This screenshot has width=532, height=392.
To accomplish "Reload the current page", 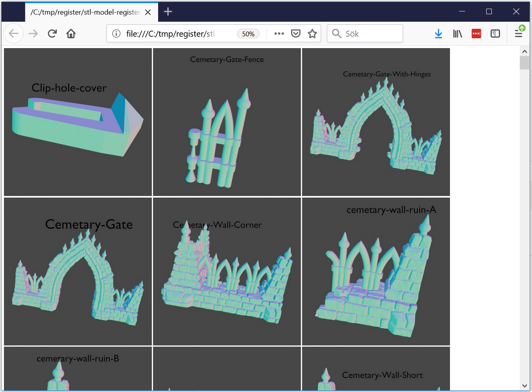I will coord(52,34).
